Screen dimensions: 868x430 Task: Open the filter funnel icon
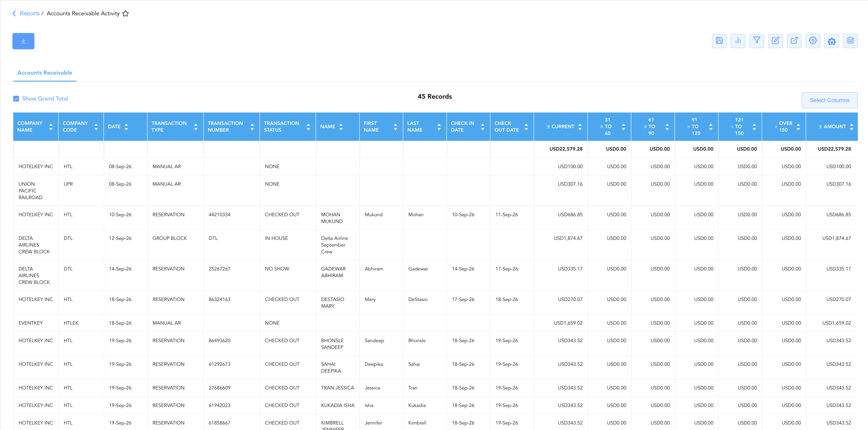[x=756, y=41]
